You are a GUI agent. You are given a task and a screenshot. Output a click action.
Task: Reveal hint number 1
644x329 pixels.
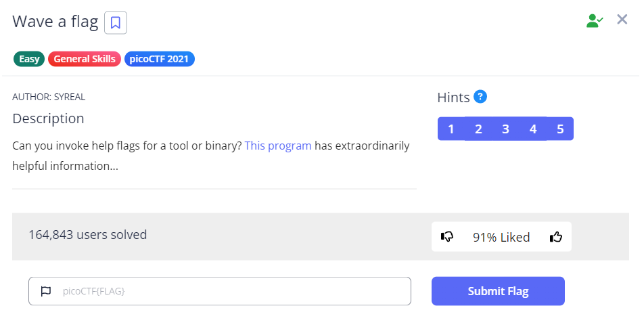point(451,129)
